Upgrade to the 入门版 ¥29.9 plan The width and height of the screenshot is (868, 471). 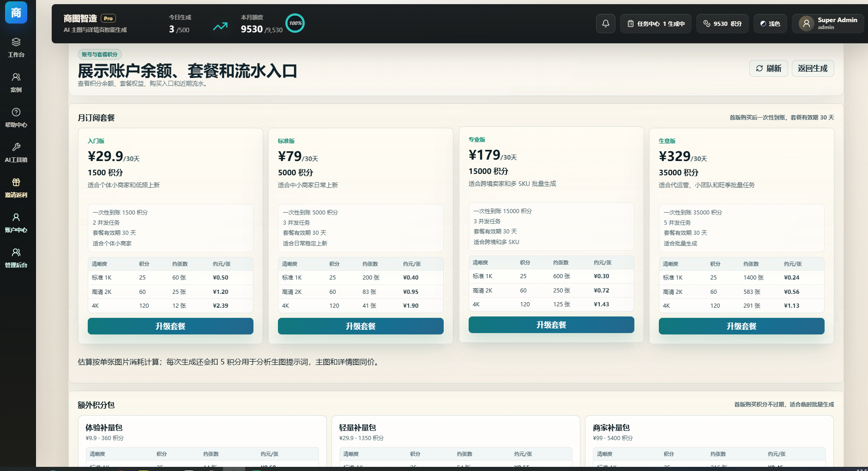(170, 326)
